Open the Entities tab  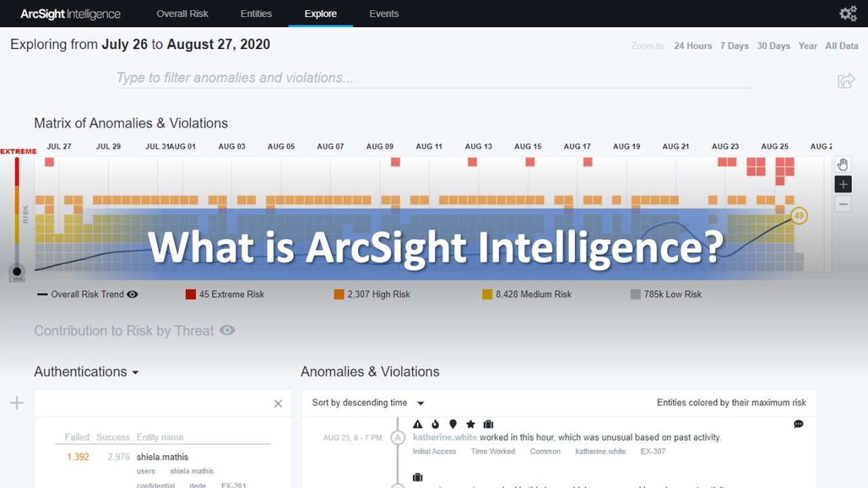[256, 14]
